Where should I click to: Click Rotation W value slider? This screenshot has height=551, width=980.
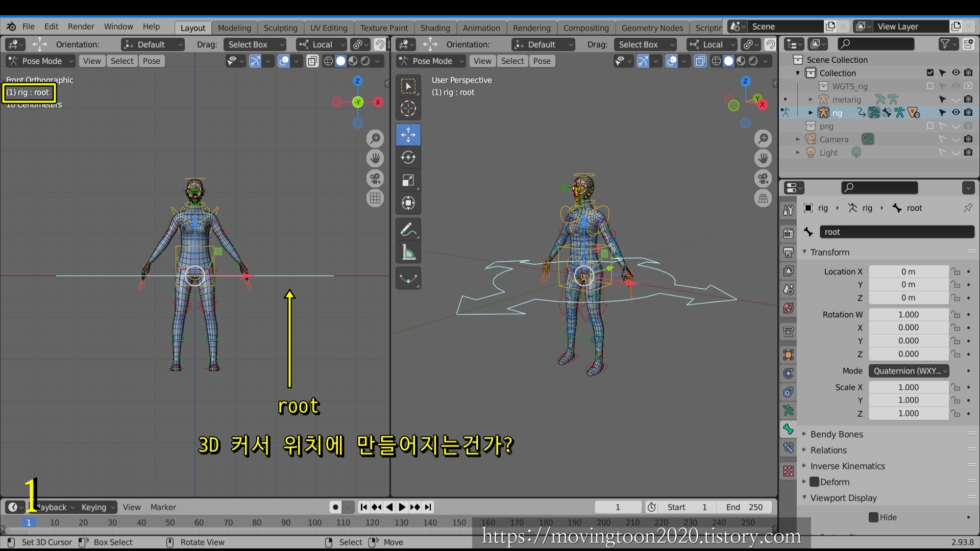click(x=909, y=315)
